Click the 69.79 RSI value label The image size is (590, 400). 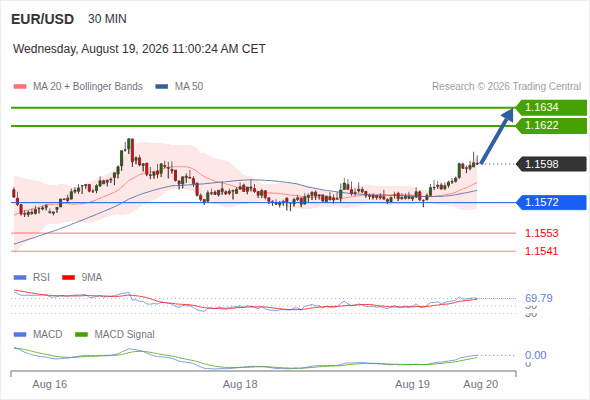coord(539,298)
